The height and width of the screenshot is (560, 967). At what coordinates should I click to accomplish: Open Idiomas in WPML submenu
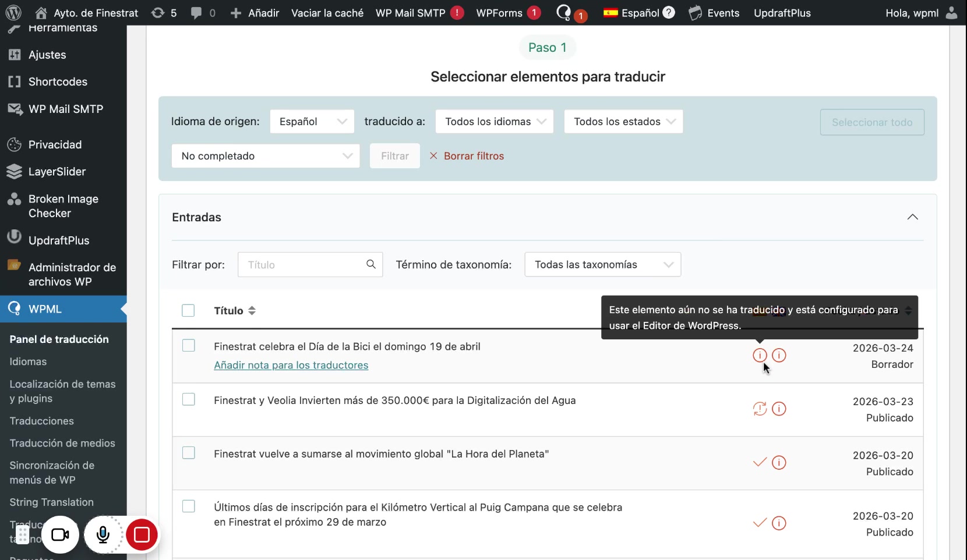(x=28, y=361)
